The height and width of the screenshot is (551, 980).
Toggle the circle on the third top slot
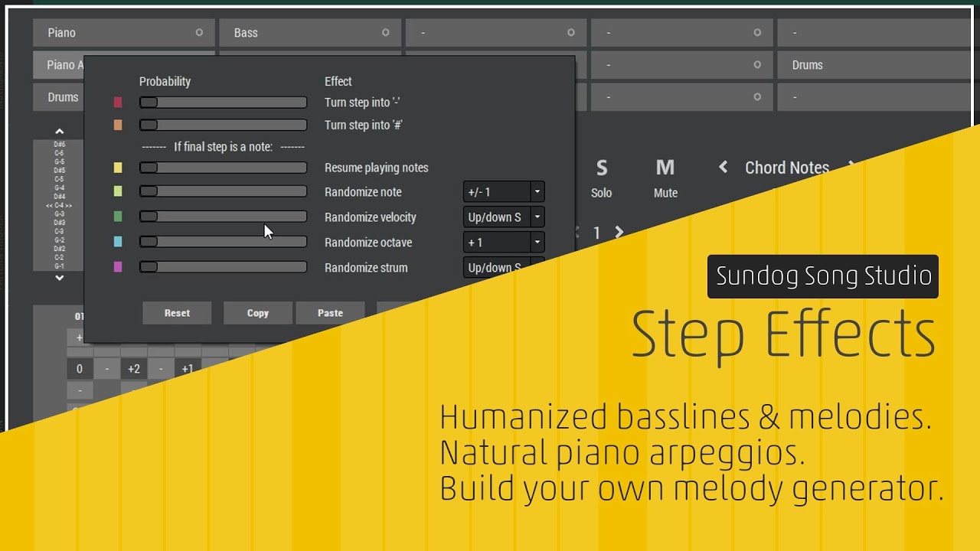tap(571, 33)
